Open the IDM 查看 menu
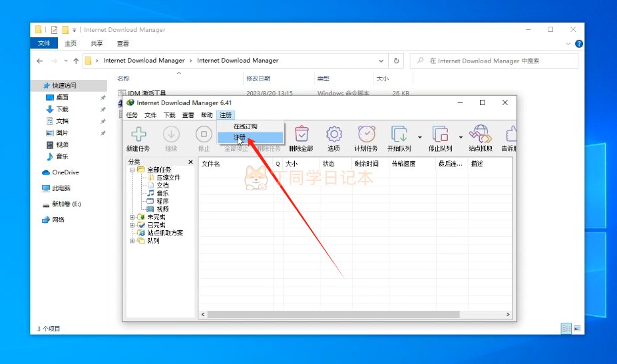 point(188,115)
